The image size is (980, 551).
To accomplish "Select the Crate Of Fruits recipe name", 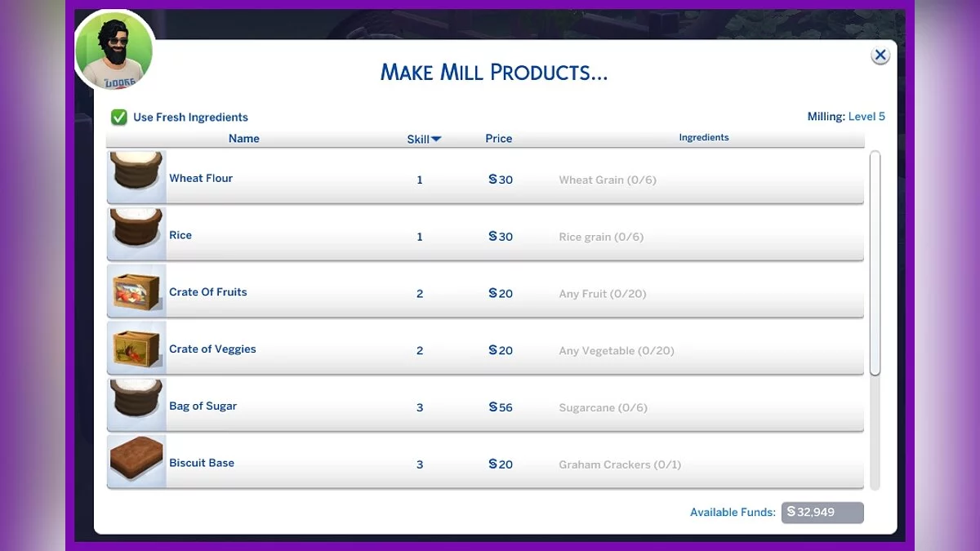I will click(x=208, y=292).
